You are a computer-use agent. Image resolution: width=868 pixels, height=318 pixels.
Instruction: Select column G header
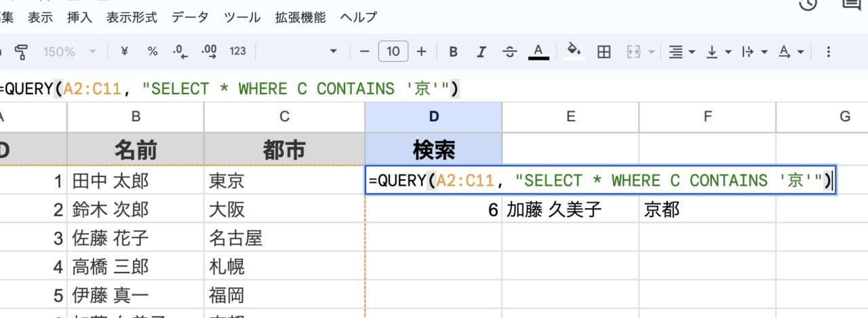[844, 117]
